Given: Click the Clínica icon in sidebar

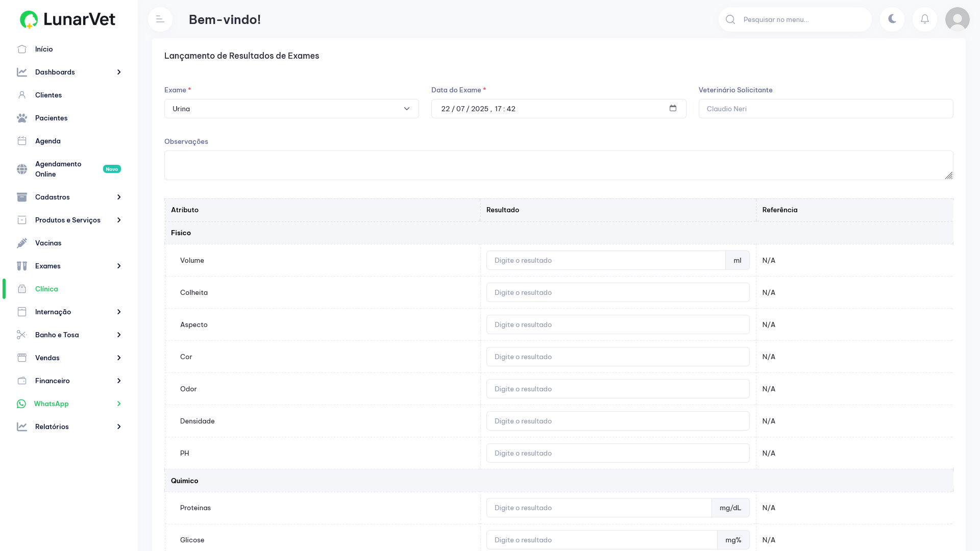Looking at the screenshot, I should tap(22, 289).
